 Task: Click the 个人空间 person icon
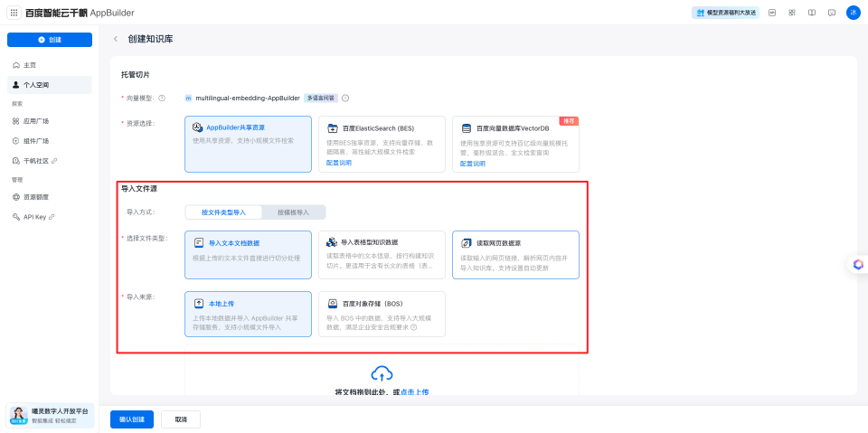click(15, 85)
